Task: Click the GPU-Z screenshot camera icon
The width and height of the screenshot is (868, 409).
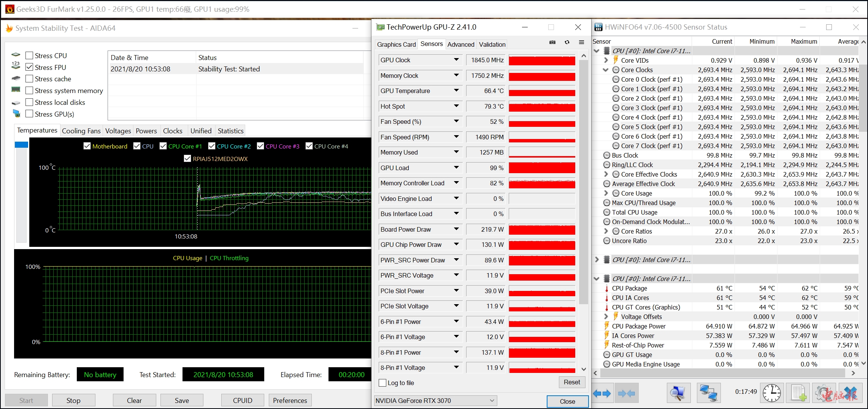Action: pyautogui.click(x=552, y=42)
